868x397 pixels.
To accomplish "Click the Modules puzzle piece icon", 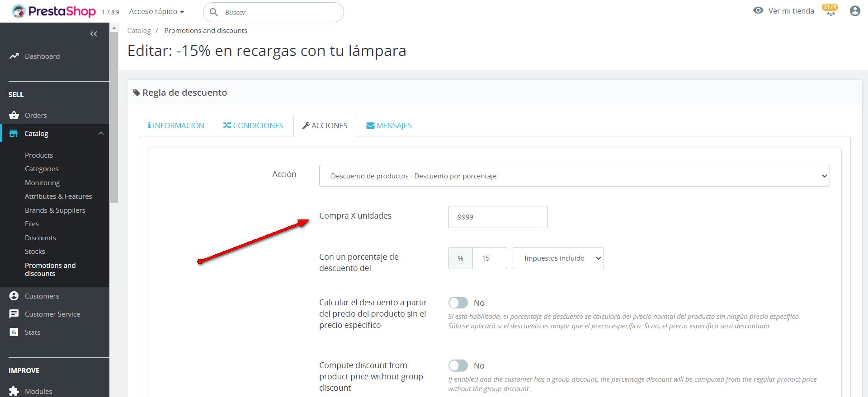I will pos(14,391).
